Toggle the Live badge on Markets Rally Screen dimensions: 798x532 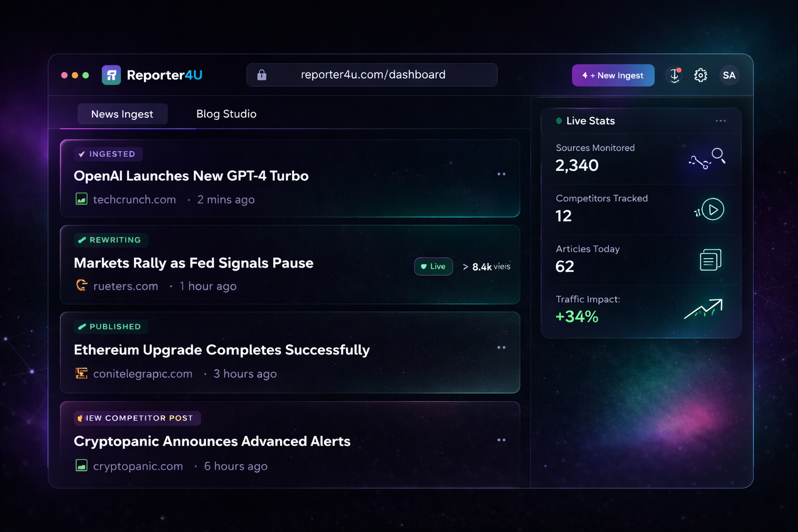[433, 266]
